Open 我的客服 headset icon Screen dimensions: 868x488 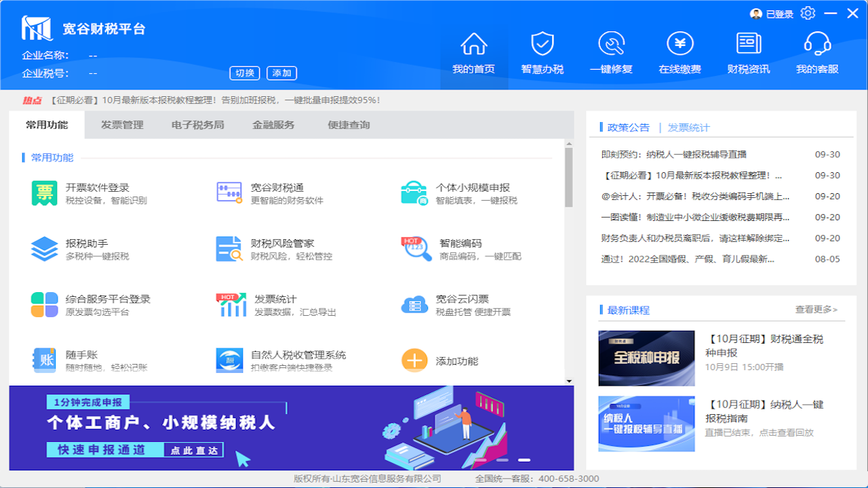pyautogui.click(x=817, y=45)
